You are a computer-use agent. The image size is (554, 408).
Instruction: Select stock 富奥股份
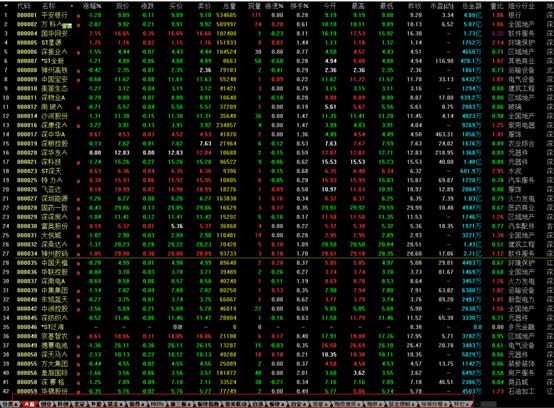point(54,226)
